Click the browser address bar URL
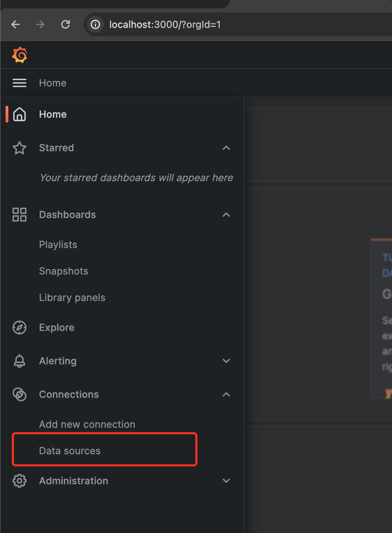This screenshot has height=533, width=392. pos(165,24)
